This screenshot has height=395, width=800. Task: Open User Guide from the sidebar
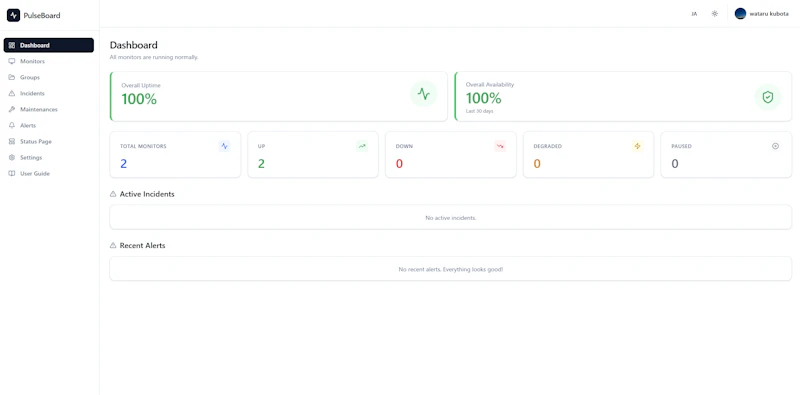48,174
